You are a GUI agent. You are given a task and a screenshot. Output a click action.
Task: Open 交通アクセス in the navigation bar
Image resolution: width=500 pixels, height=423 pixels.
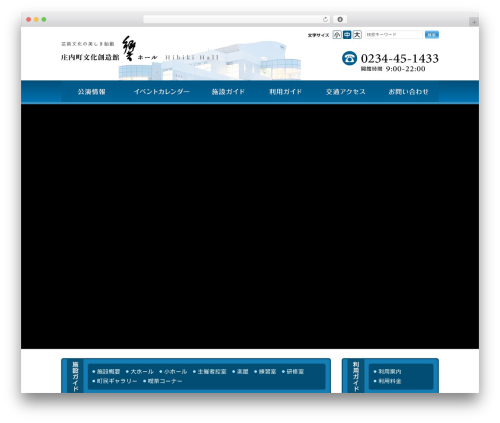coord(346,92)
